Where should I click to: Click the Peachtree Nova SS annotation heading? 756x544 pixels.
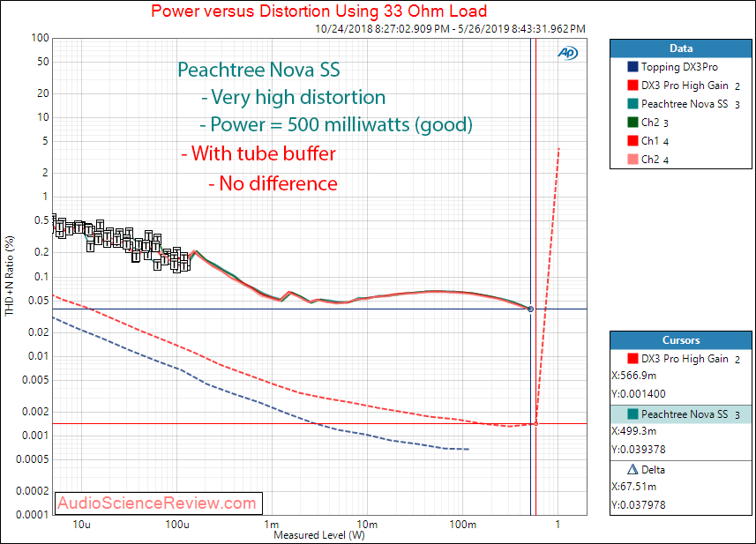click(x=258, y=70)
